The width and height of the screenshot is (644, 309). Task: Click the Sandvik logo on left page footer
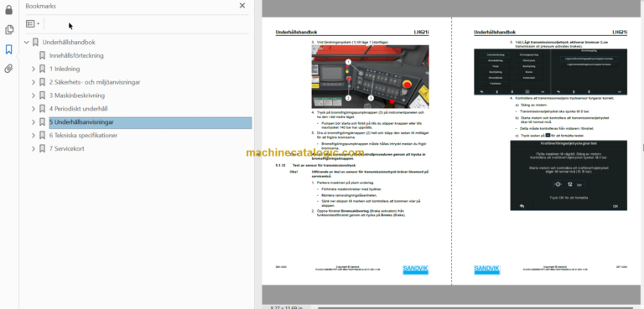(415, 270)
